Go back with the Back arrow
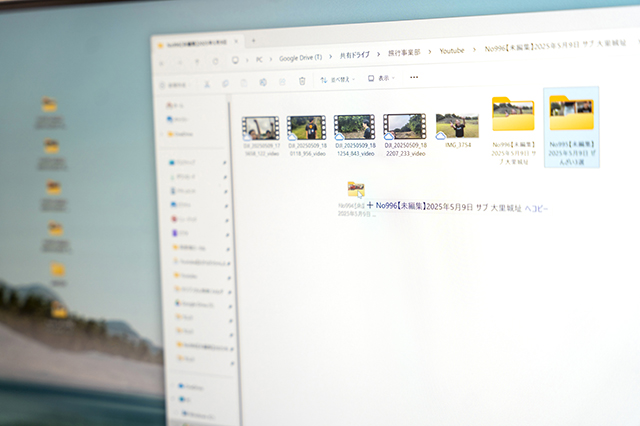 161,63
